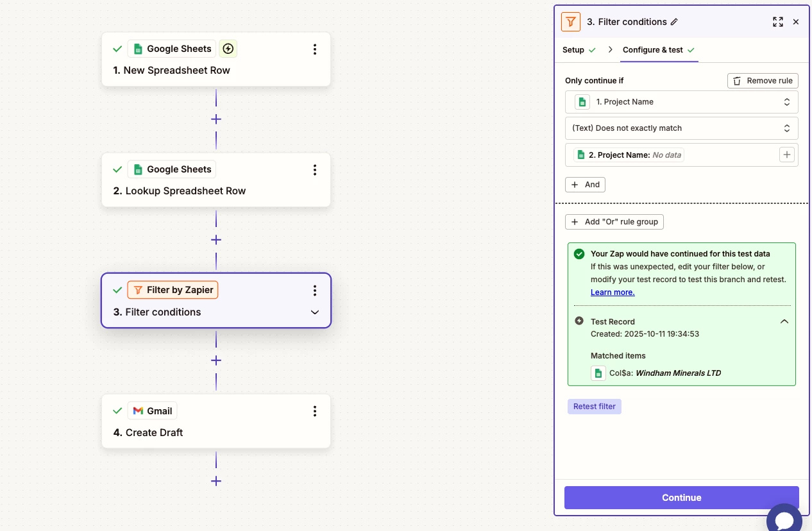
Task: Click the instant trigger lightning icon
Action: pyautogui.click(x=228, y=49)
